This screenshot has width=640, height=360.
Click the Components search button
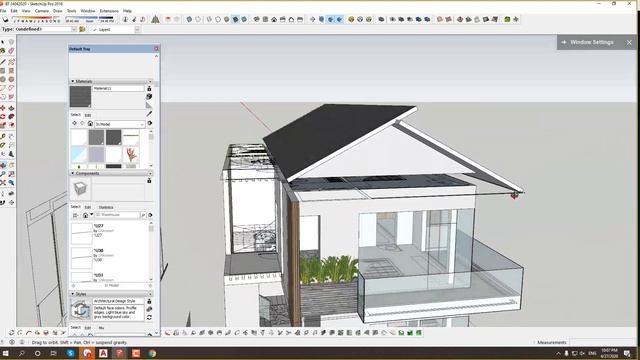(x=143, y=215)
